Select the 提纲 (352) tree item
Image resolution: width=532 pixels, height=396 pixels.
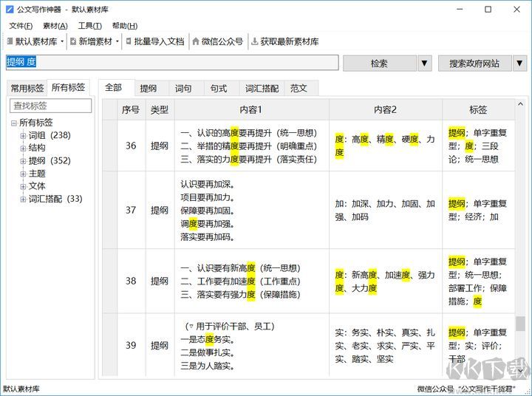coord(50,161)
